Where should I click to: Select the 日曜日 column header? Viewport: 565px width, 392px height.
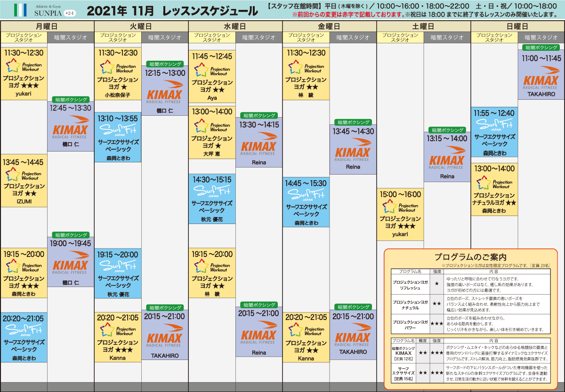coord(518,26)
